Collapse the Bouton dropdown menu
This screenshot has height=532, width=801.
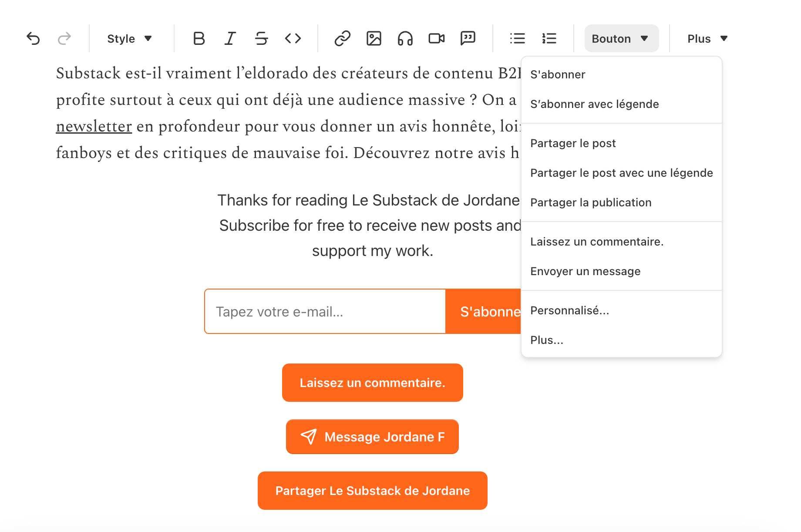621,39
